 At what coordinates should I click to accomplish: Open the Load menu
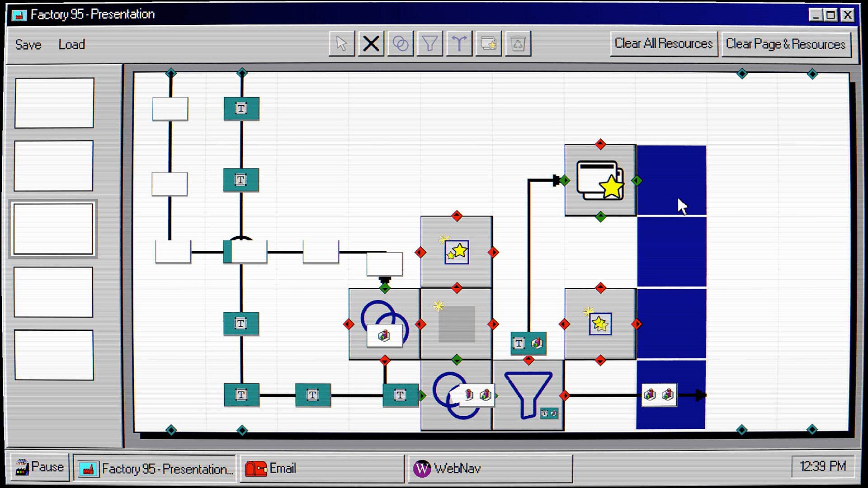tap(71, 45)
